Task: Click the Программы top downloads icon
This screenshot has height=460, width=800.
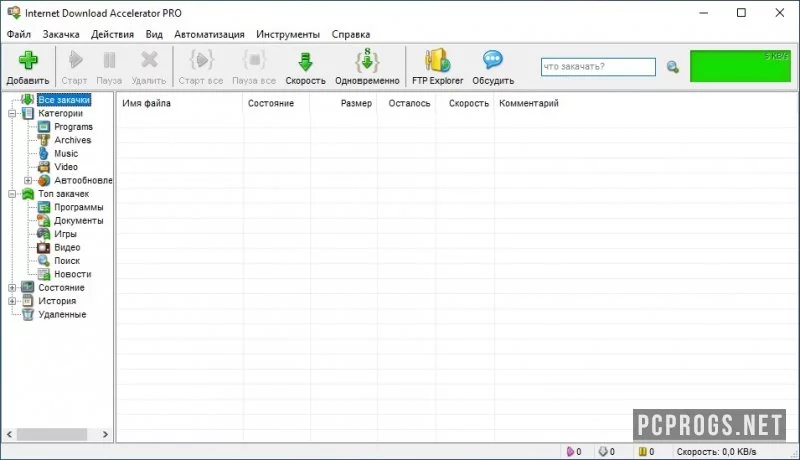Action: click(x=44, y=207)
